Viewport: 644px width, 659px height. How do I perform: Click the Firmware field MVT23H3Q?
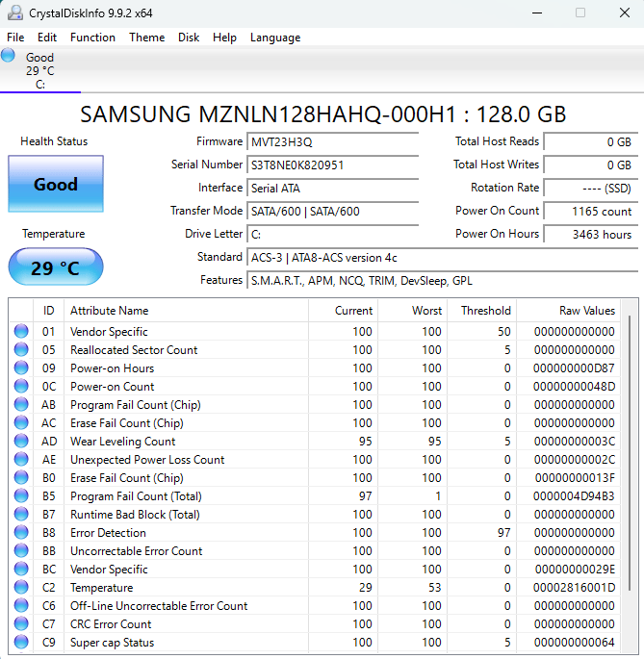click(332, 142)
